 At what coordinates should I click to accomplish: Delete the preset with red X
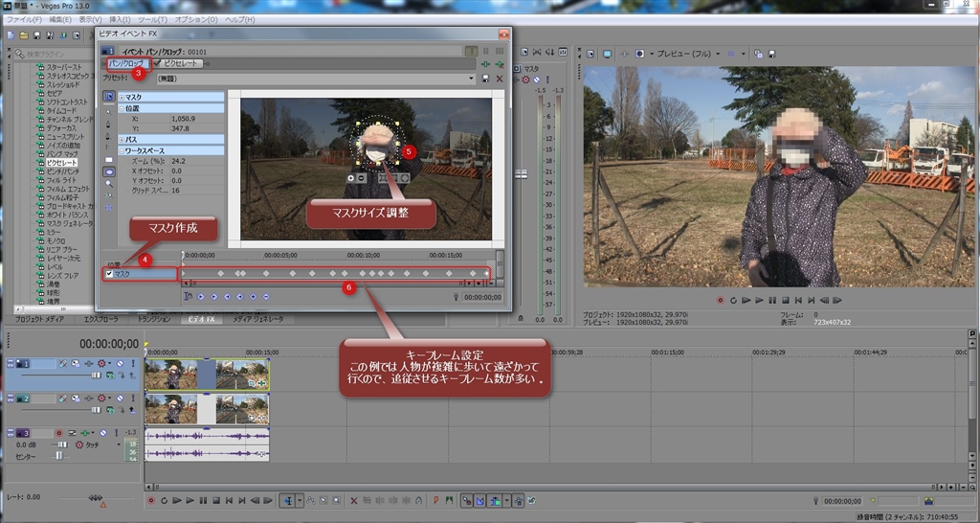click(x=500, y=79)
